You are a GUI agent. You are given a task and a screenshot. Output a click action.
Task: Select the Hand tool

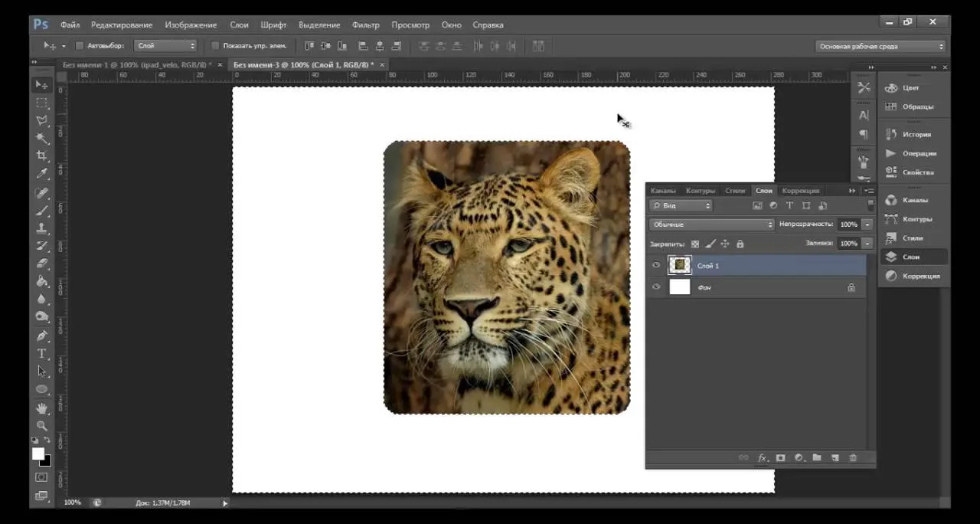[42, 408]
